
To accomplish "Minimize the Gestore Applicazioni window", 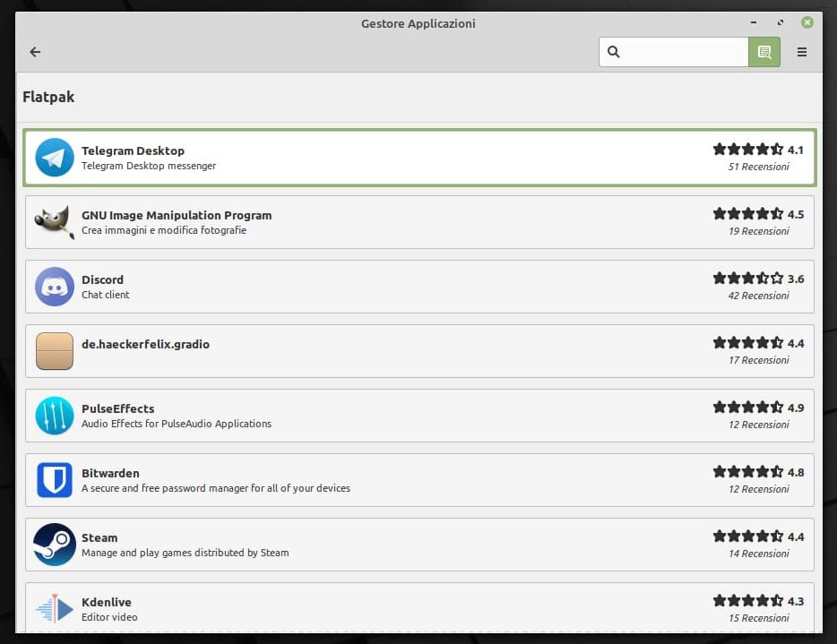I will click(754, 22).
